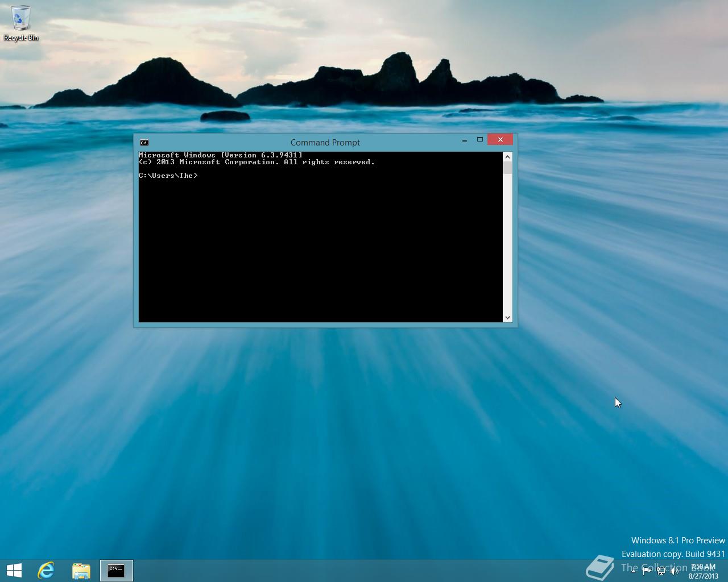Select the Command Prompt taskbar button
This screenshot has width=728, height=582.
point(117,571)
